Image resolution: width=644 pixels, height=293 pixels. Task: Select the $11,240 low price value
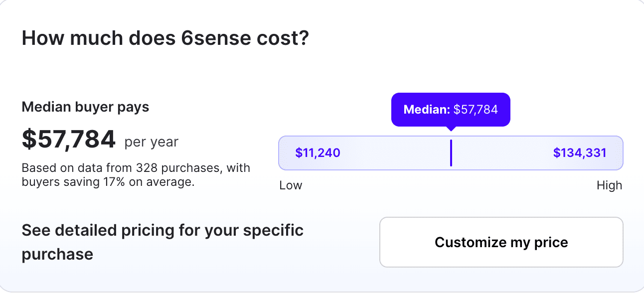318,153
